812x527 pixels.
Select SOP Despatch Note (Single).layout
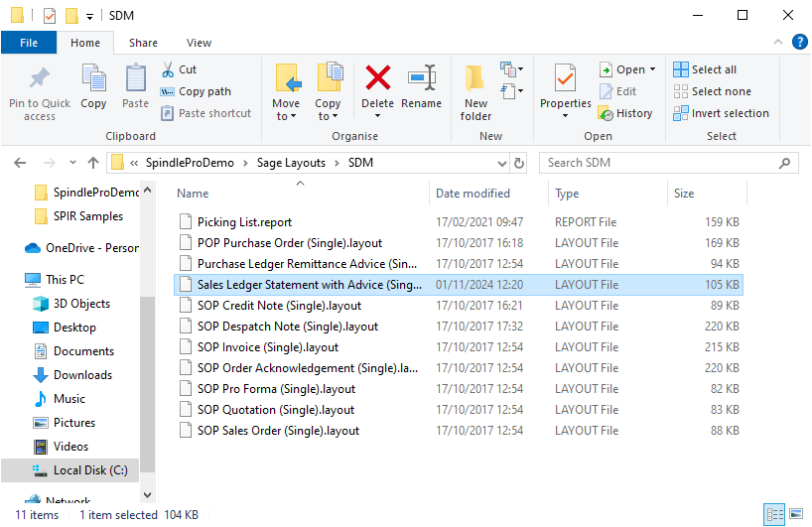459,327
